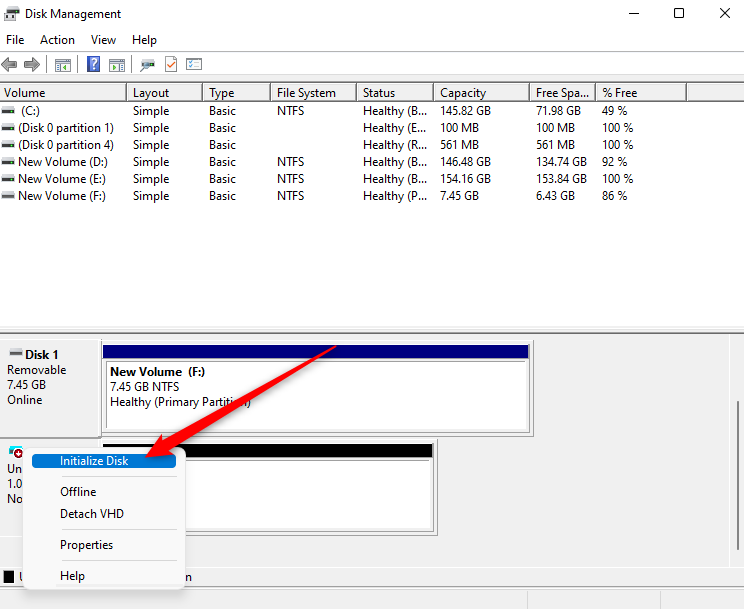Select (Disk 0 partition 1) in volume list

point(66,128)
